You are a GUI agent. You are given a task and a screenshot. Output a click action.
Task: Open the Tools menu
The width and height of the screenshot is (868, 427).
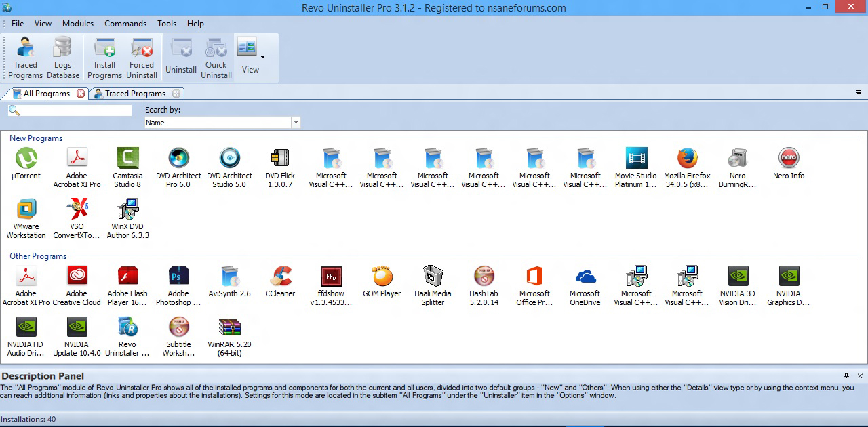click(167, 24)
